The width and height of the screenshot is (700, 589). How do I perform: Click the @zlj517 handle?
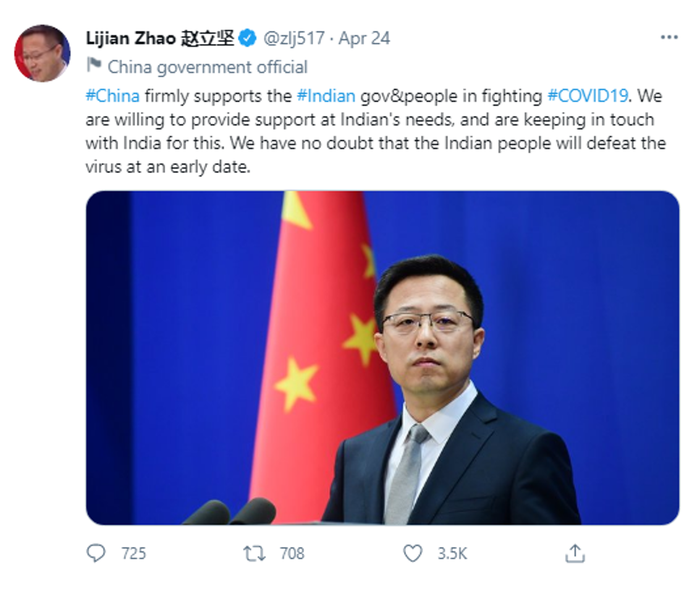click(x=293, y=38)
